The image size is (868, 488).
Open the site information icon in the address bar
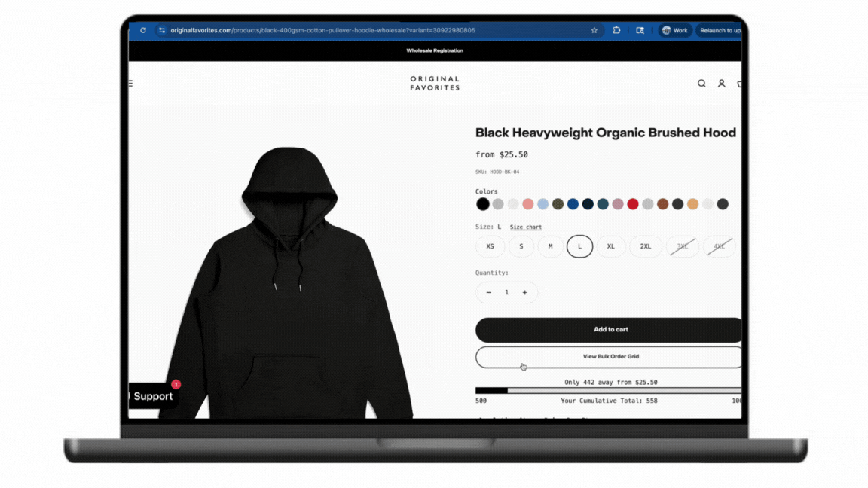162,30
